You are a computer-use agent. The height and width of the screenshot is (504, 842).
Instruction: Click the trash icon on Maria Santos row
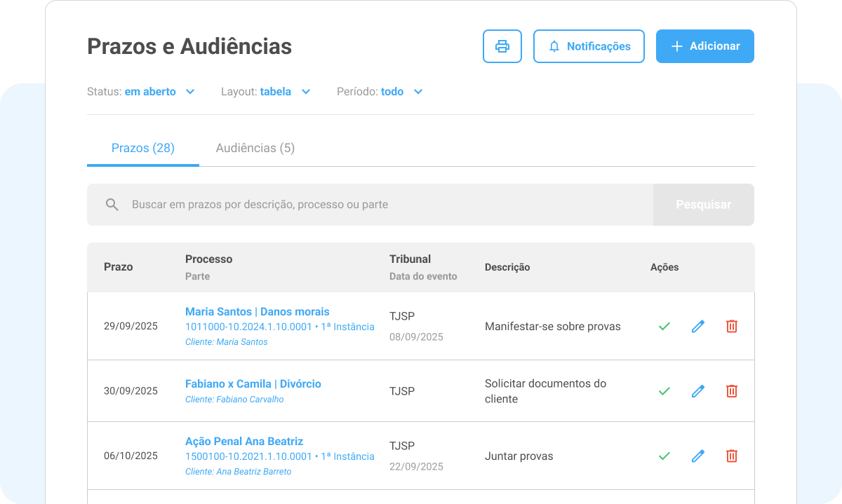click(x=731, y=326)
